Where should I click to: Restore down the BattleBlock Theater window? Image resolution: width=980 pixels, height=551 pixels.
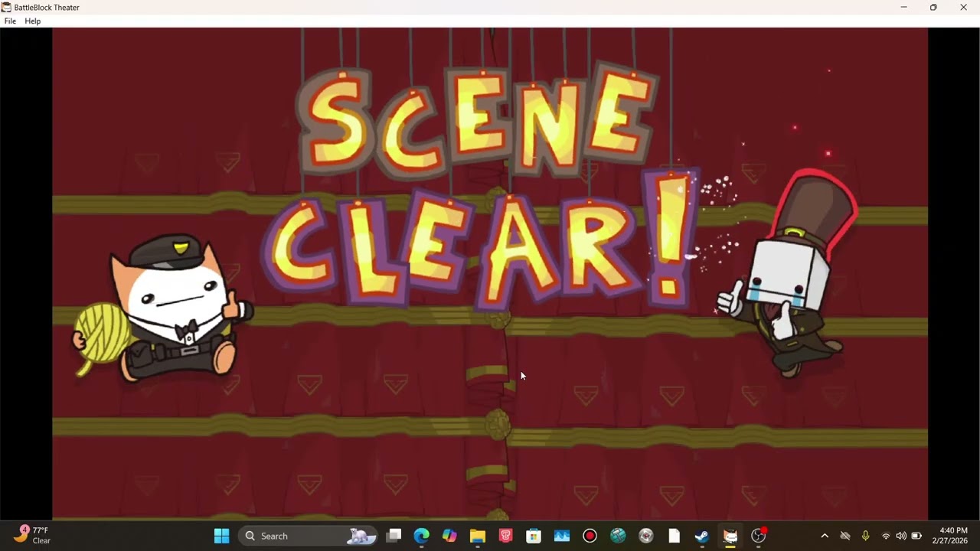pyautogui.click(x=933, y=7)
